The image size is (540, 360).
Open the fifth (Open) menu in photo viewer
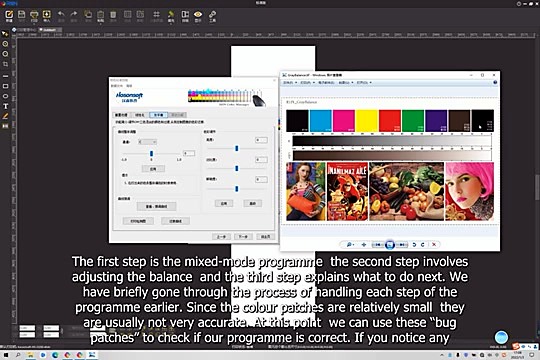pyautogui.click(x=364, y=83)
